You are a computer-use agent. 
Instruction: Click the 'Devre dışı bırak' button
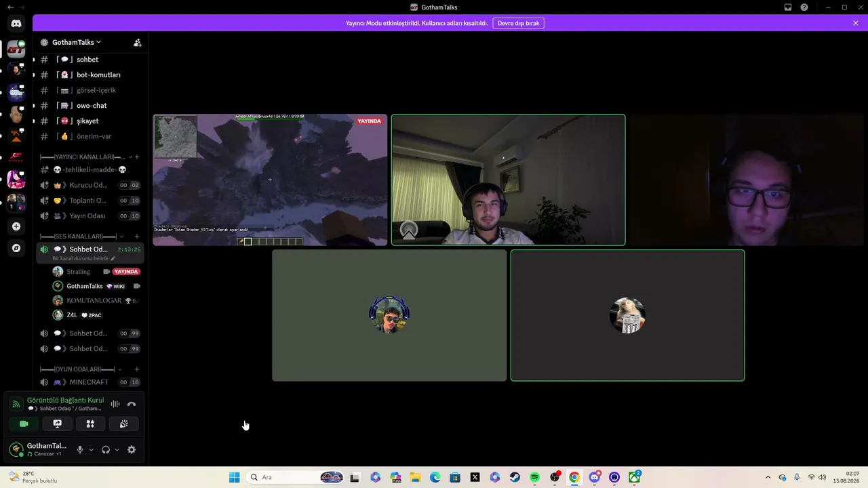(518, 23)
